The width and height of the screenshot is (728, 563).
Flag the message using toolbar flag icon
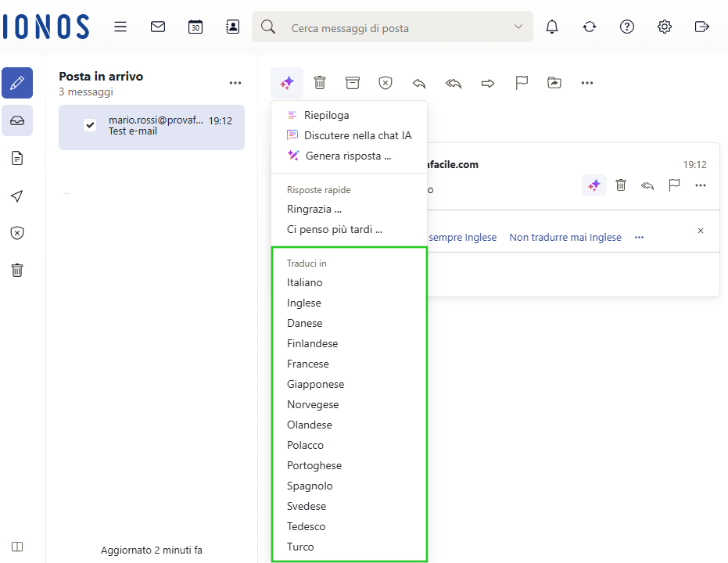coord(522,83)
